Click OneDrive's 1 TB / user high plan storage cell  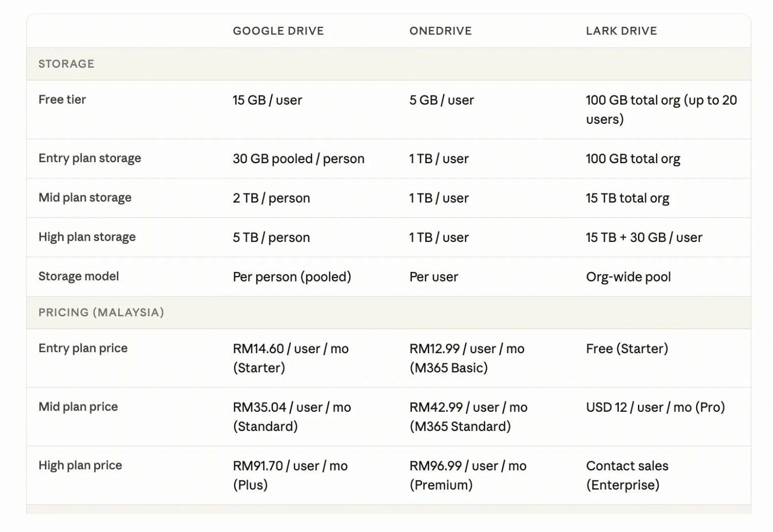439,237
